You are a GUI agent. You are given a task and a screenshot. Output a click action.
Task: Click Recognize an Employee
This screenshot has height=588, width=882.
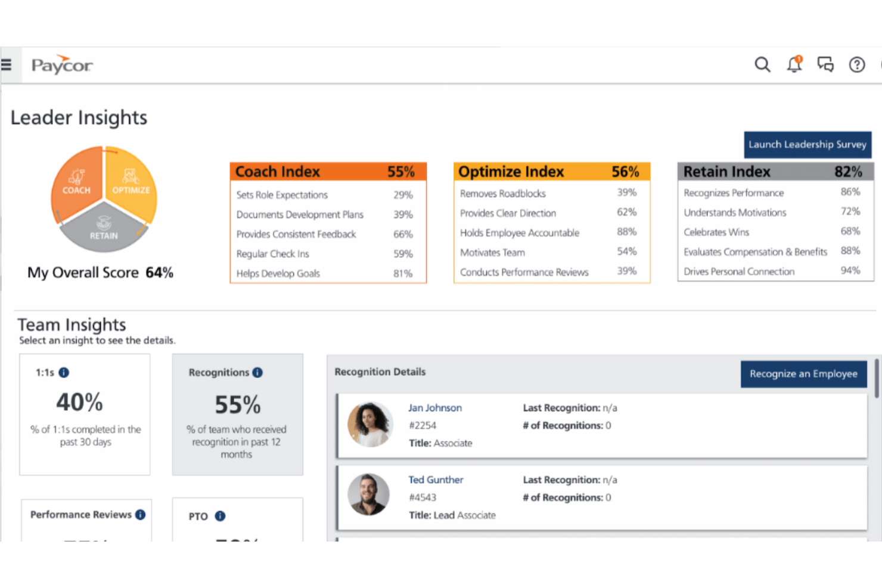click(x=803, y=374)
